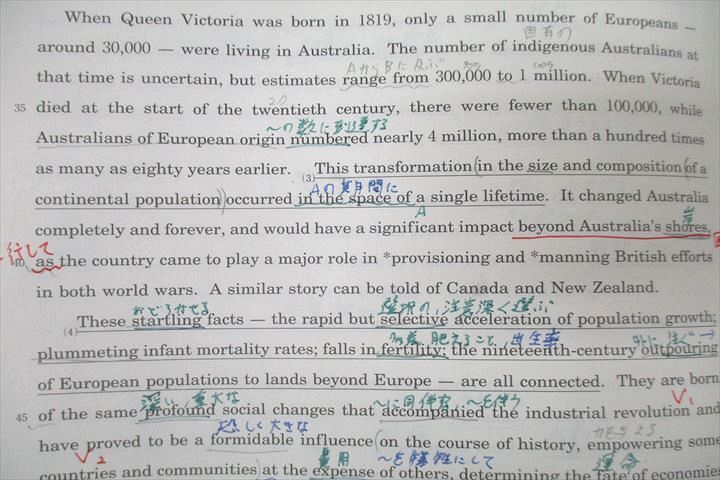Click the word "indigenous" in the passage
This screenshot has width=720, height=480.
553,47
